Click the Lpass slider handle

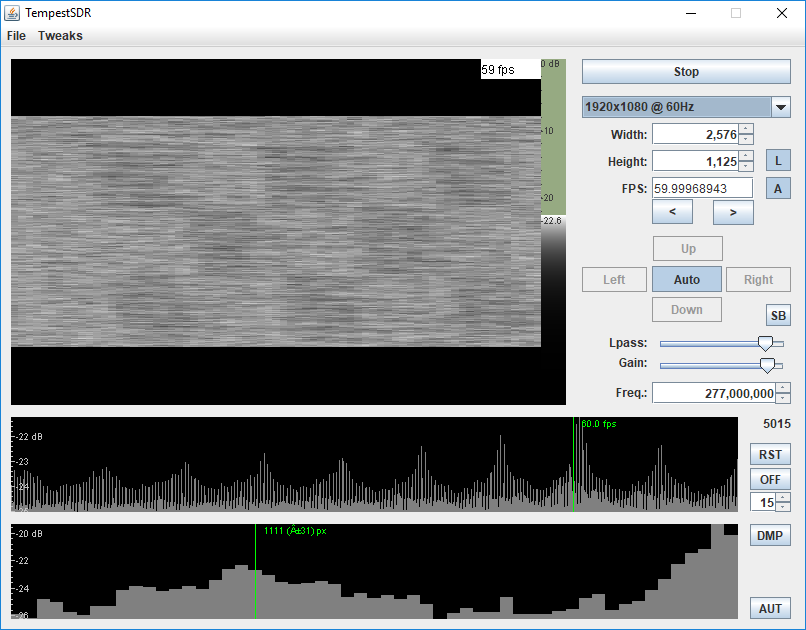click(765, 343)
